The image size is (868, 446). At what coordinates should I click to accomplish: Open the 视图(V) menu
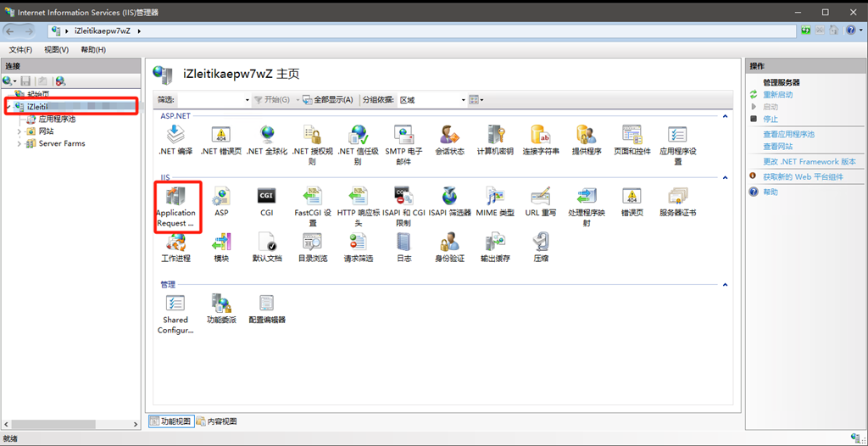(57, 50)
